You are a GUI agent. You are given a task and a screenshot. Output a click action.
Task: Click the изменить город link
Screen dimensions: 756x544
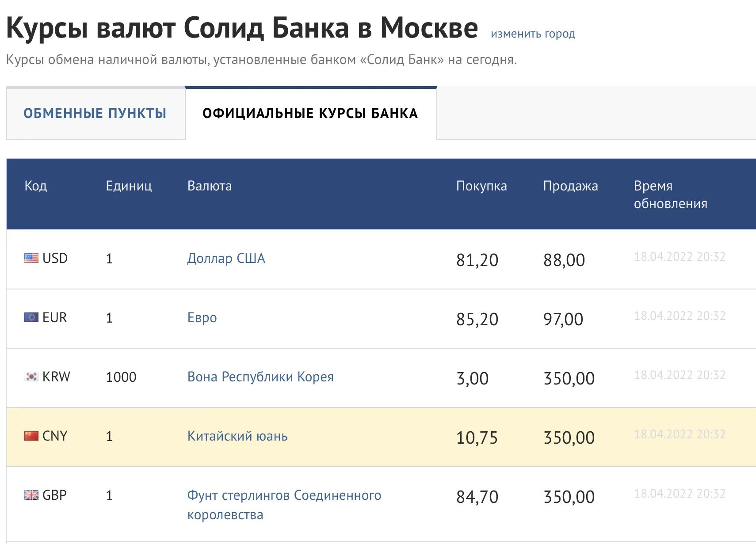click(x=533, y=34)
